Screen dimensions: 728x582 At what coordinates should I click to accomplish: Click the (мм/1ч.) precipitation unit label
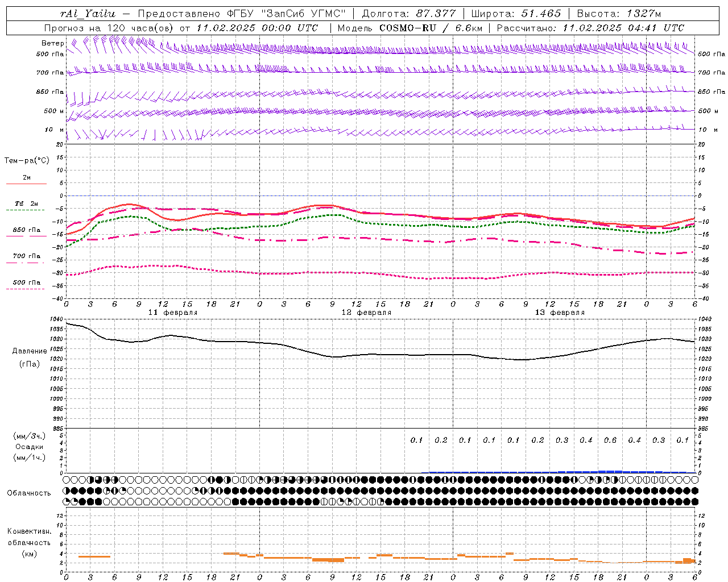(30, 458)
